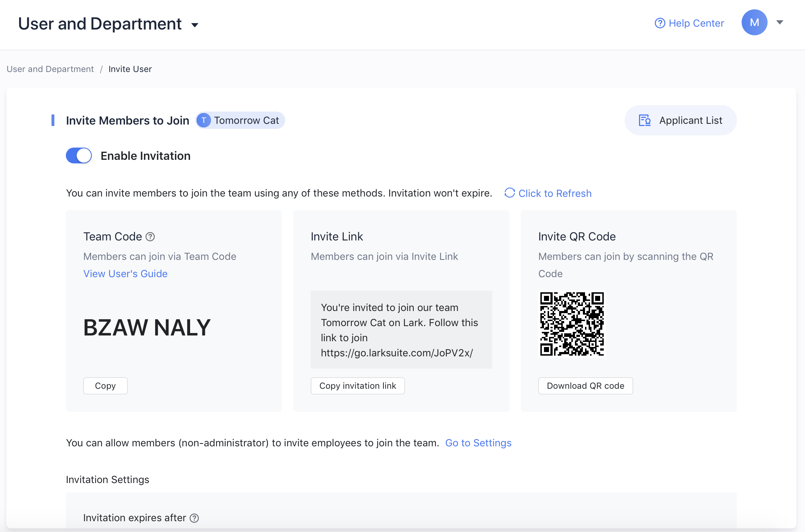805x532 pixels.
Task: Click the M user avatar
Action: pos(754,22)
